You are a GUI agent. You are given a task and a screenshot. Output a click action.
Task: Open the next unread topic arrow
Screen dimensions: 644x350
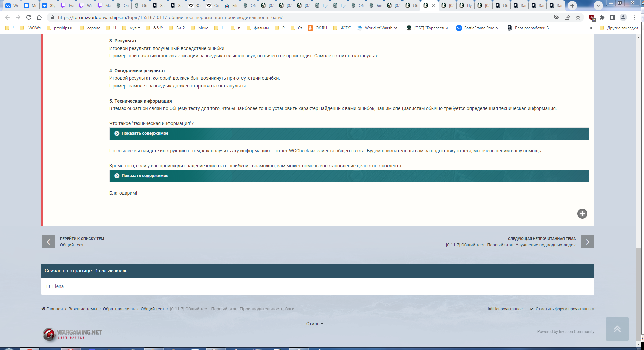coord(587,242)
